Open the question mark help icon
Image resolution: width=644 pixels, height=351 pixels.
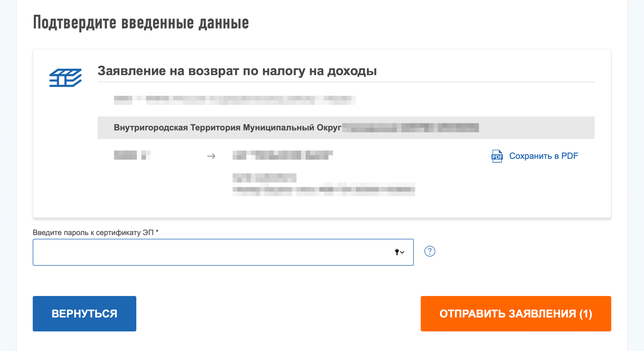(x=430, y=251)
